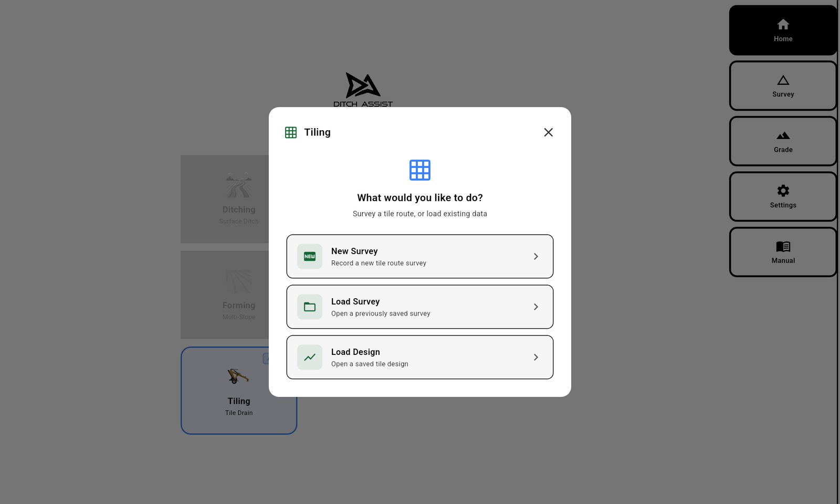840x504 pixels.
Task: Click the Ditch Assist logo
Action: [x=363, y=90]
